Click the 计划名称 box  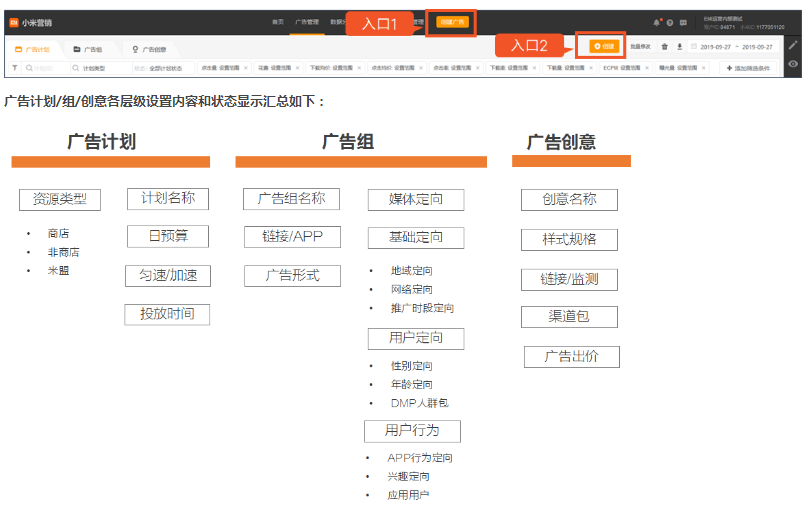point(168,198)
